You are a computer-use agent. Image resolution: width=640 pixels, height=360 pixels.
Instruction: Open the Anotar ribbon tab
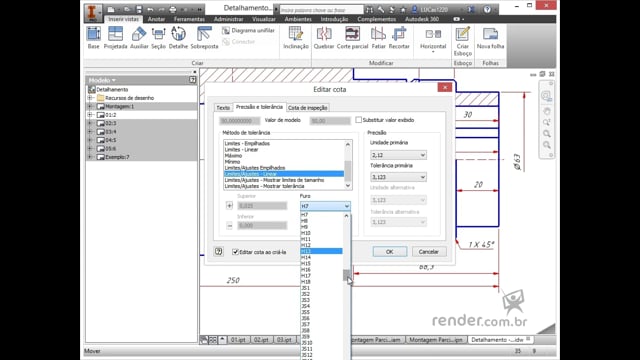click(x=156, y=19)
